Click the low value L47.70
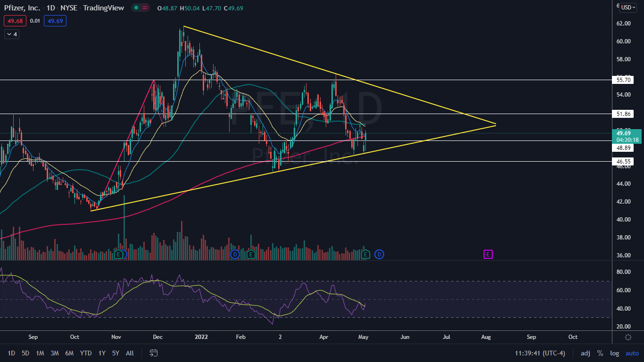Screen dimensions: 644x362 tap(212, 8)
